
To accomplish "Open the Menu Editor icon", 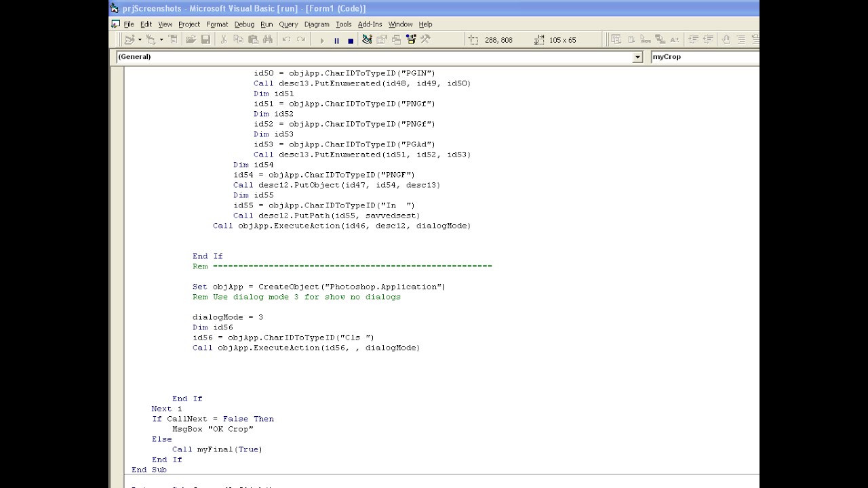I will click(x=173, y=40).
